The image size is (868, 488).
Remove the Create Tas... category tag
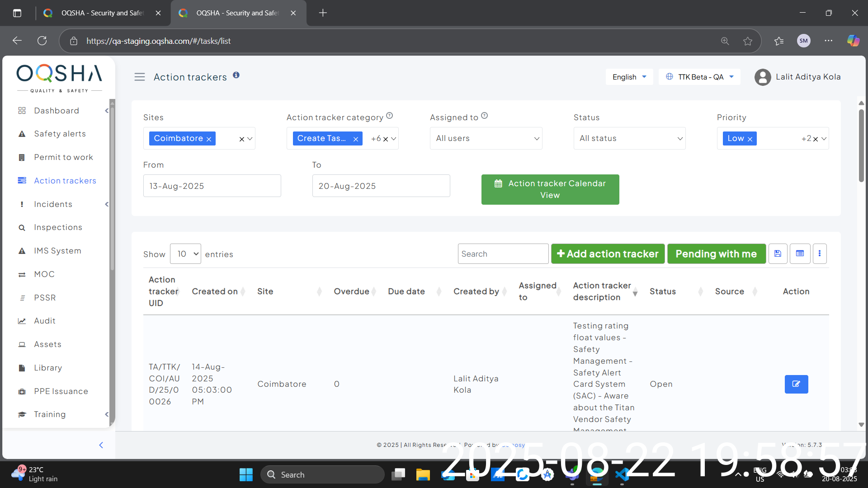[356, 139]
